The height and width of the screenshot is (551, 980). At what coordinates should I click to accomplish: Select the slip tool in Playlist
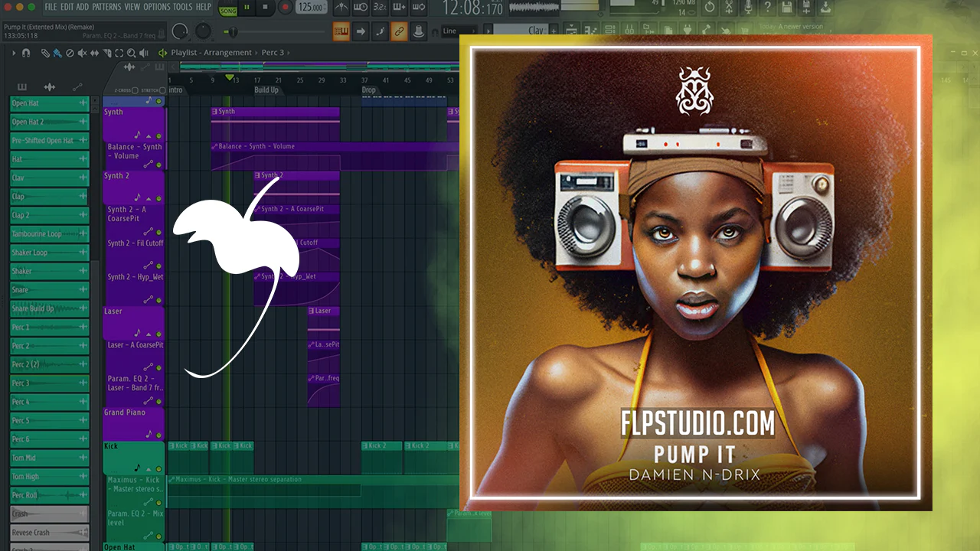pos(94,54)
